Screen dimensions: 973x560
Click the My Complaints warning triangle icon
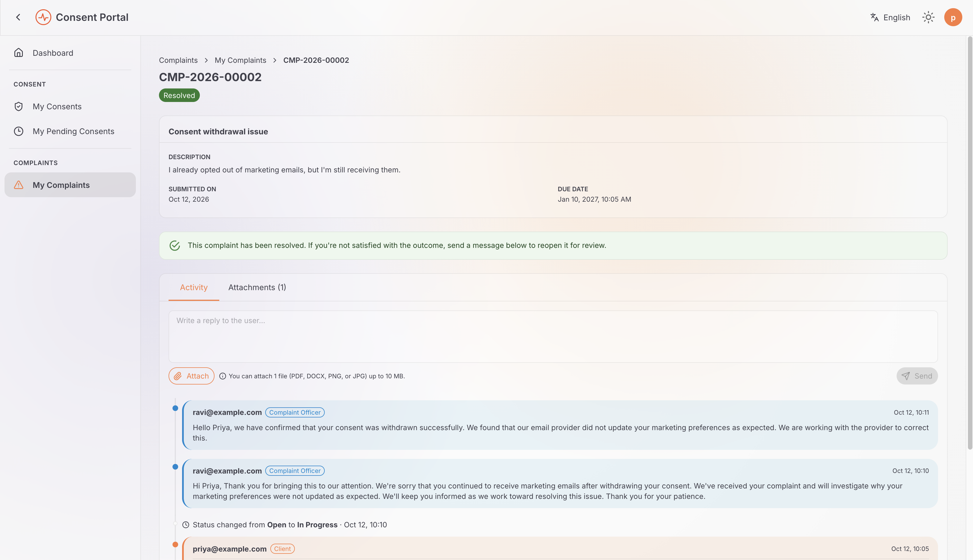(19, 185)
